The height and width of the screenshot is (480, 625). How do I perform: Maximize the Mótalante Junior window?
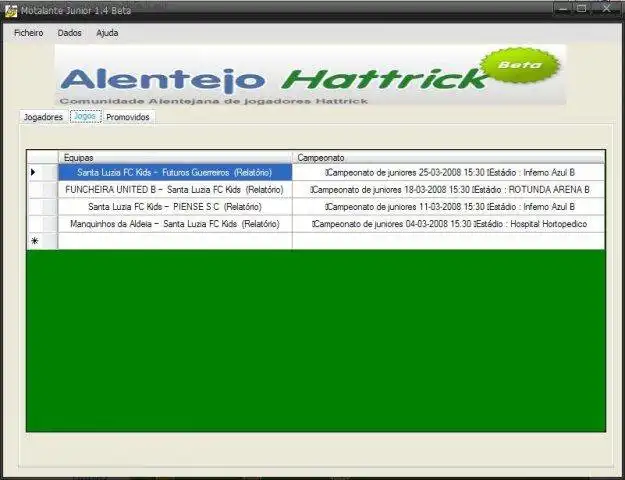point(582,9)
